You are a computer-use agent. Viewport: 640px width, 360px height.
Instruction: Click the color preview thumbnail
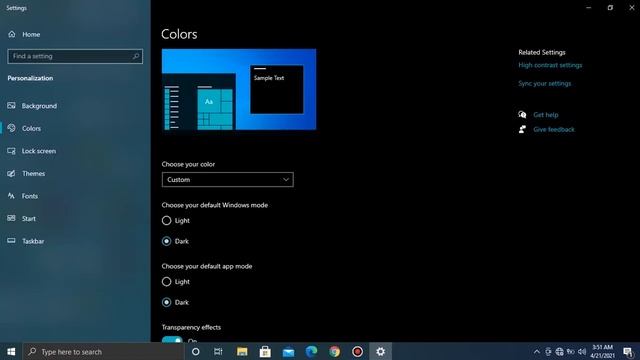(x=239, y=89)
